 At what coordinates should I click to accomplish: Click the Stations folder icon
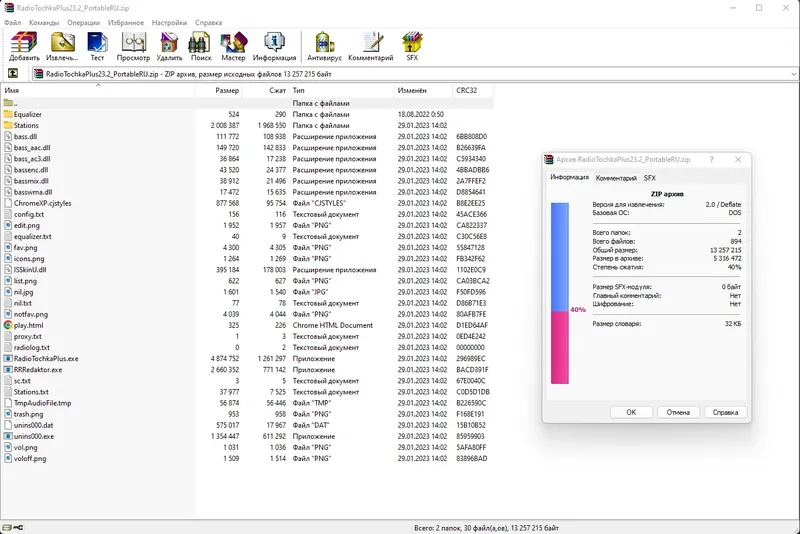tap(8, 125)
